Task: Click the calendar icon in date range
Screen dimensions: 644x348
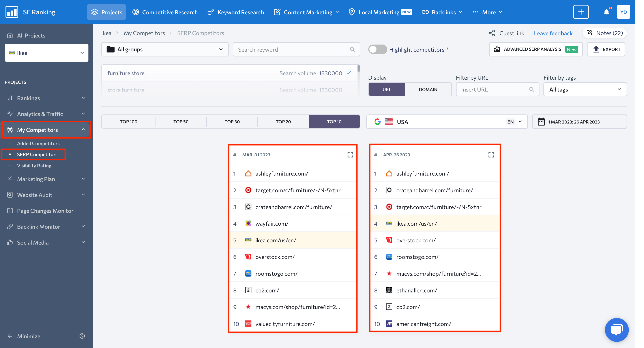Action: click(x=541, y=122)
